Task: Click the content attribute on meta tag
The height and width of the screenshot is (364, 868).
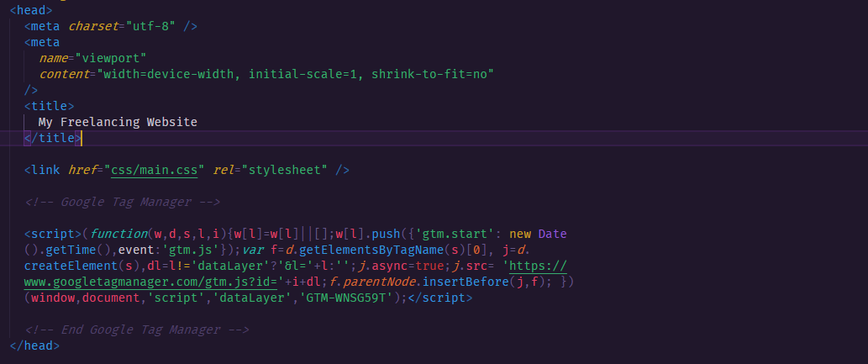Action: click(x=64, y=74)
